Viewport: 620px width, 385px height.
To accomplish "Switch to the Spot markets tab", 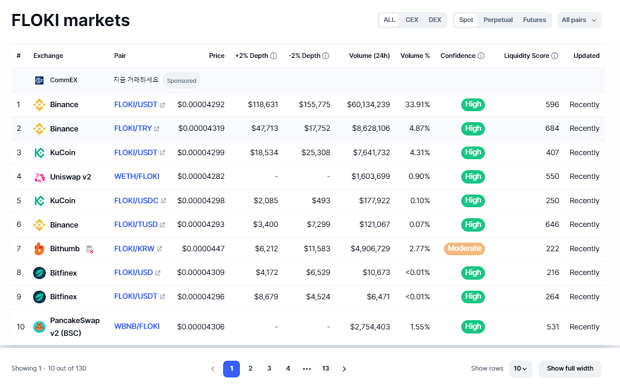I will pyautogui.click(x=466, y=20).
